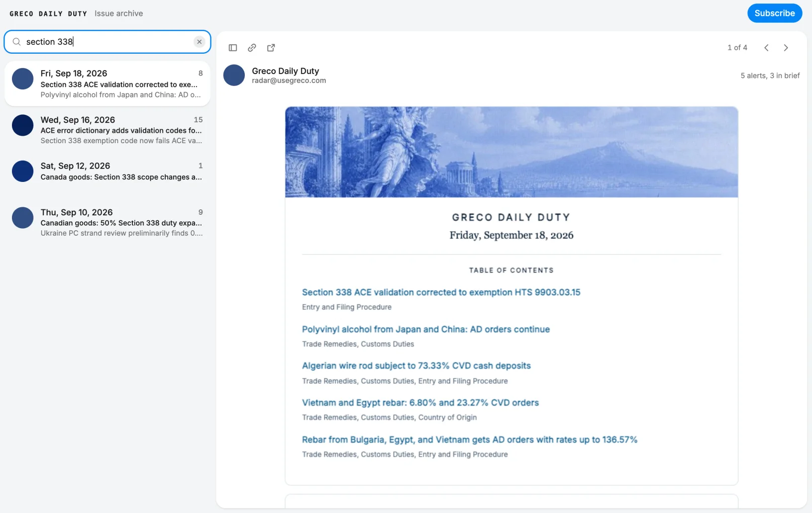Click the Subscribe button
812x513 pixels.
[x=775, y=13]
